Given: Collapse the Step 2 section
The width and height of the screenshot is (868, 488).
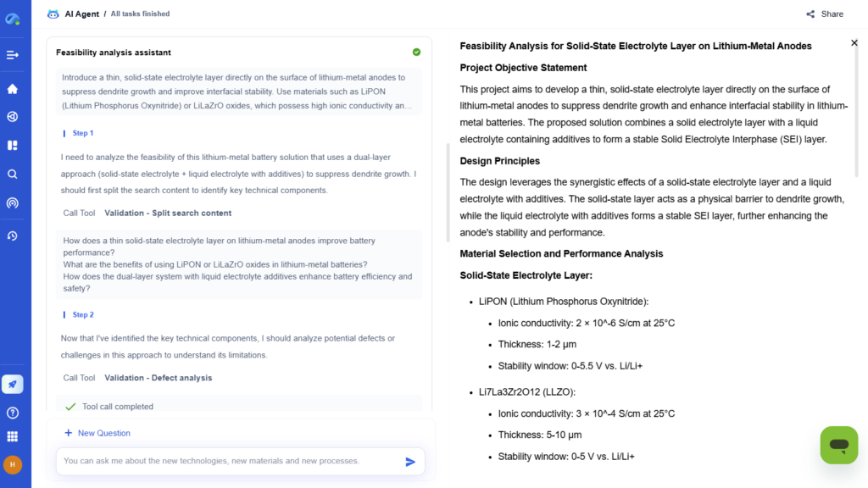Looking at the screenshot, I should coord(81,314).
